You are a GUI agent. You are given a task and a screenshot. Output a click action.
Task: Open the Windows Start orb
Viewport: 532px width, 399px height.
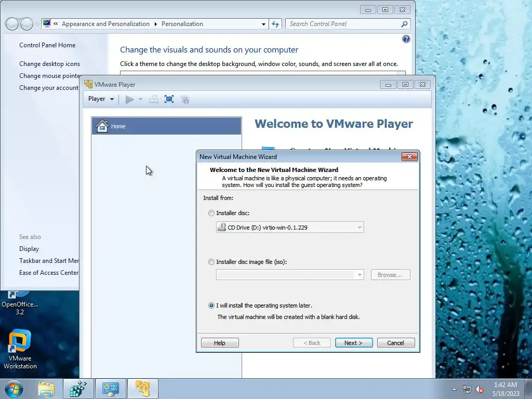tap(14, 389)
